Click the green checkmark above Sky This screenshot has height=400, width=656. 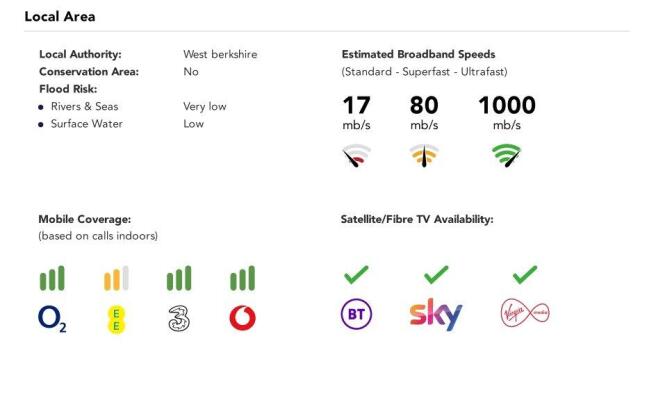(x=436, y=275)
